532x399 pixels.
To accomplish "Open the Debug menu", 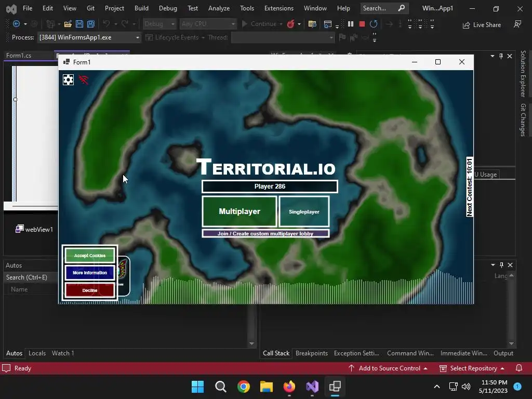I will coord(168,8).
